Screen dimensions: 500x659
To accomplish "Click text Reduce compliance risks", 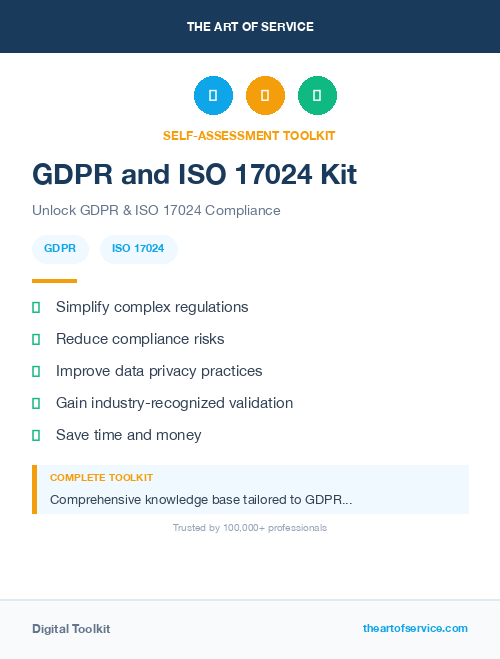I will click(x=140, y=339).
